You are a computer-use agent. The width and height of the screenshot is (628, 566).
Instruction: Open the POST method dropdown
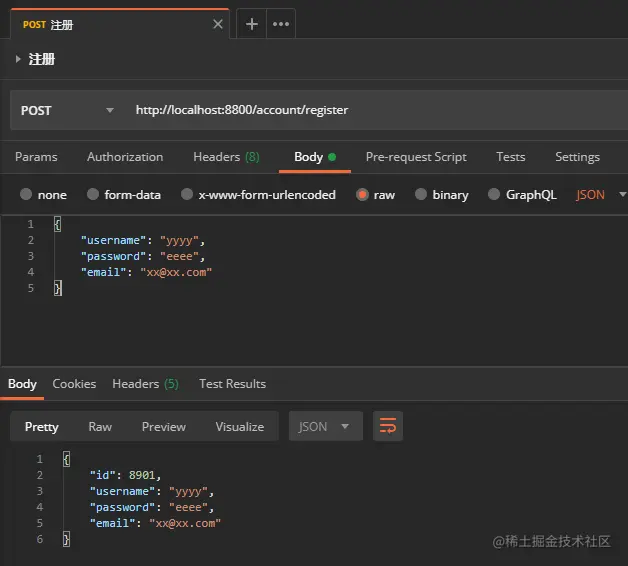(68, 110)
